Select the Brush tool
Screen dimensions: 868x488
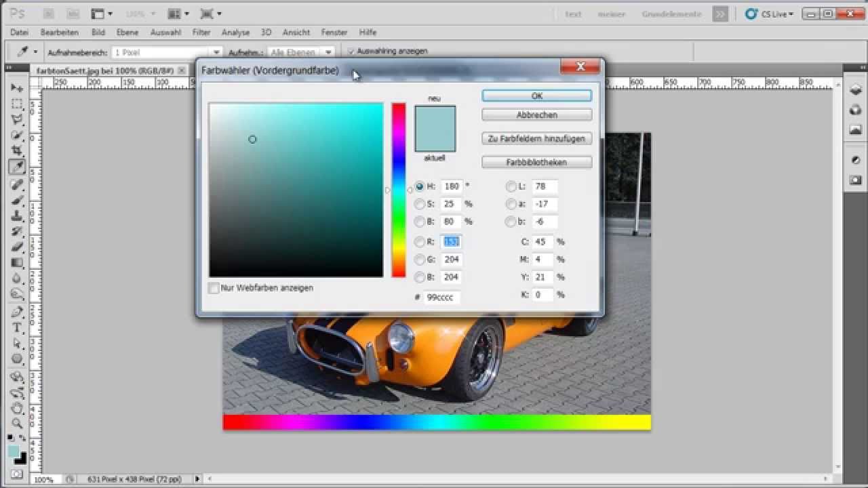[x=17, y=200]
